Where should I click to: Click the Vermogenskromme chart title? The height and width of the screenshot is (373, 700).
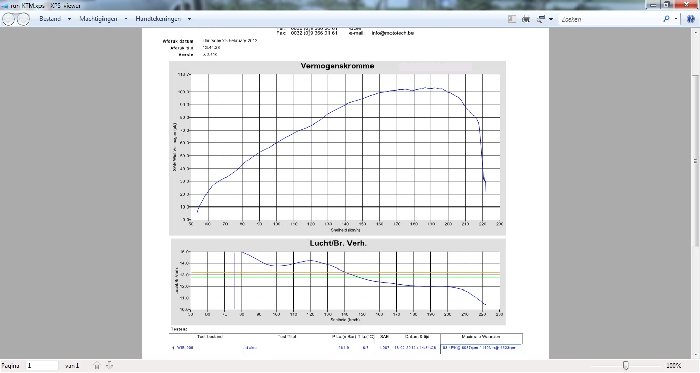(x=338, y=66)
